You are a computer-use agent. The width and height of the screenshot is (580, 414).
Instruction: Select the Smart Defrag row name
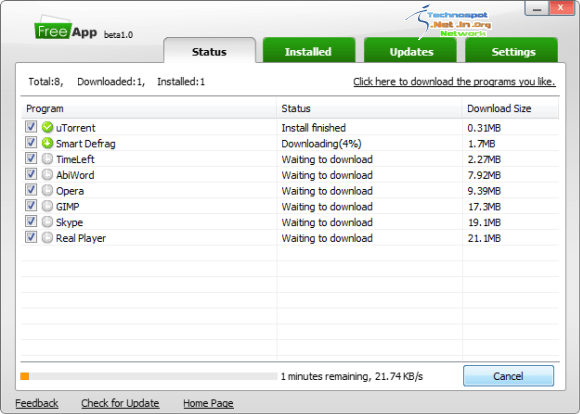click(x=85, y=144)
